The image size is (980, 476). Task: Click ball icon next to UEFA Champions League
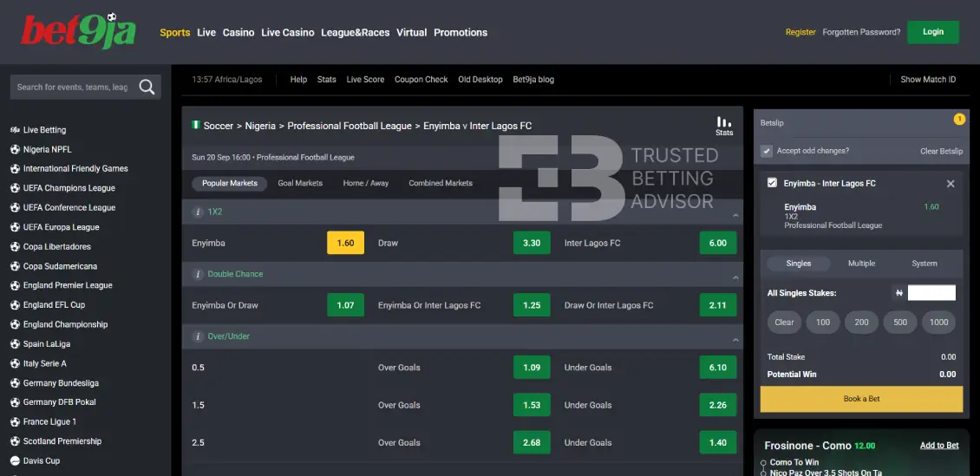click(x=15, y=188)
